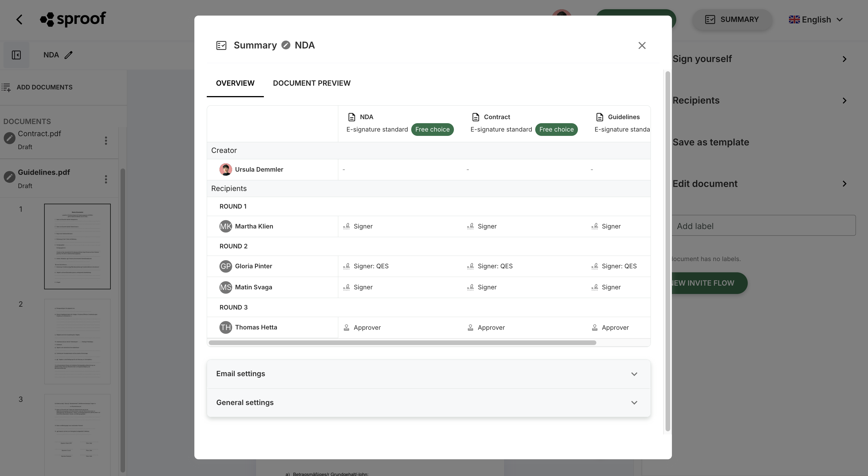Click the Free choice badge under NDA
The height and width of the screenshot is (476, 868).
point(432,130)
